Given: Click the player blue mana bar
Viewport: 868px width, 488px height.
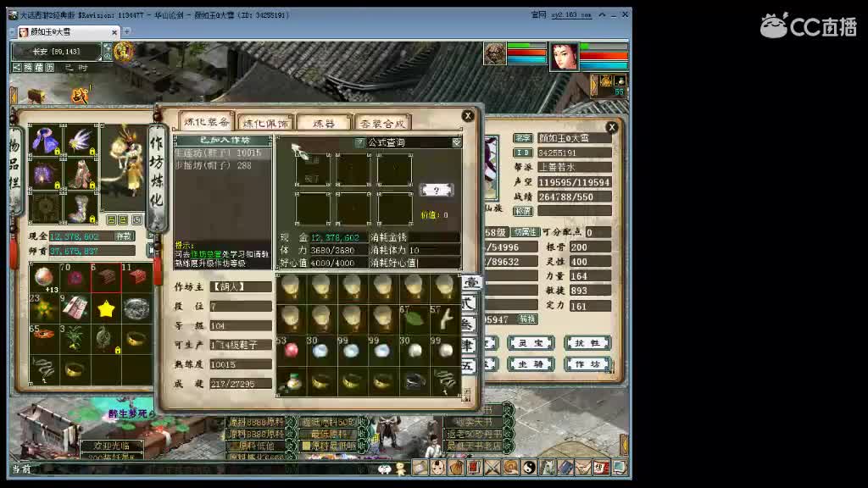Looking at the screenshot, I should coord(604,65).
